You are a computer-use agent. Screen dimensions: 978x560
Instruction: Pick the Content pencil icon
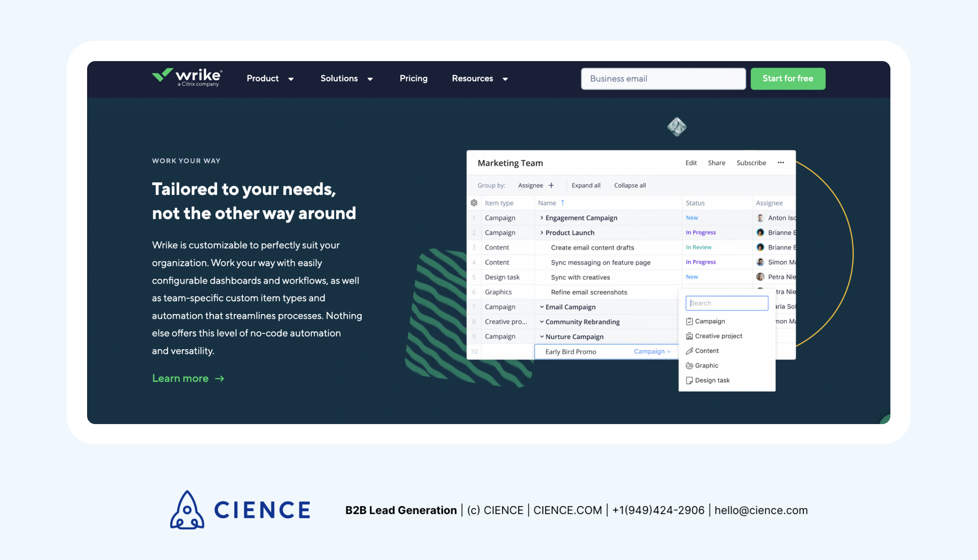tap(690, 350)
